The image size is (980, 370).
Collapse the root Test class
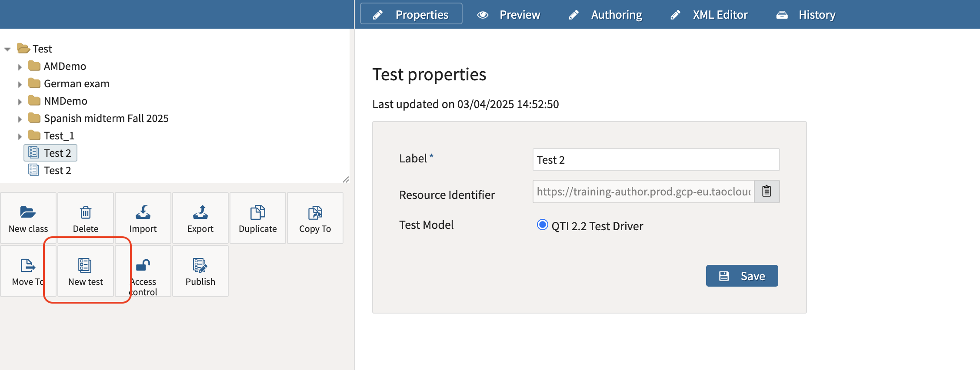point(7,49)
